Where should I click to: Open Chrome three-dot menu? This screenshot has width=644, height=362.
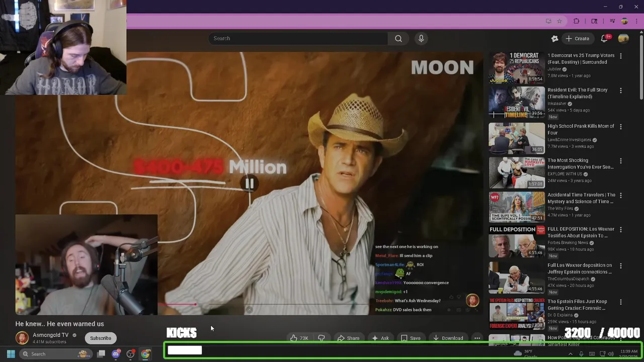[636, 21]
